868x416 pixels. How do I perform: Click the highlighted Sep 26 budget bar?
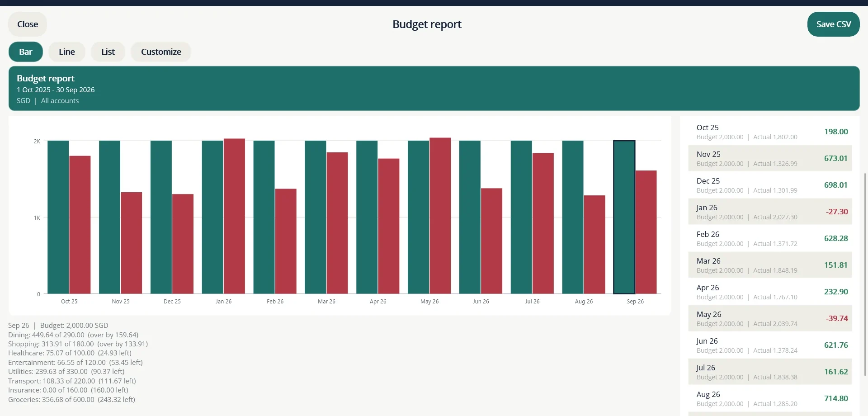pyautogui.click(x=624, y=217)
